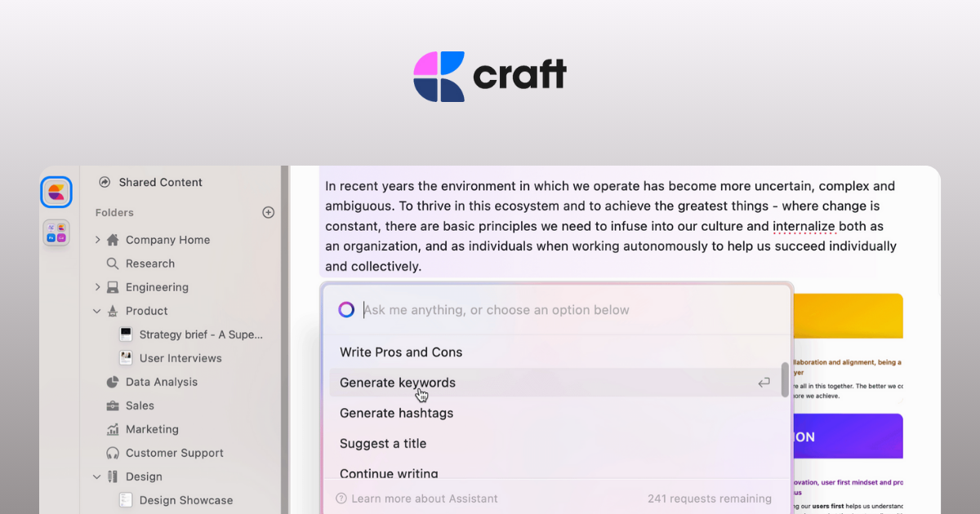The height and width of the screenshot is (514, 980).
Task: Open the Marketing folder
Action: pyautogui.click(x=152, y=429)
